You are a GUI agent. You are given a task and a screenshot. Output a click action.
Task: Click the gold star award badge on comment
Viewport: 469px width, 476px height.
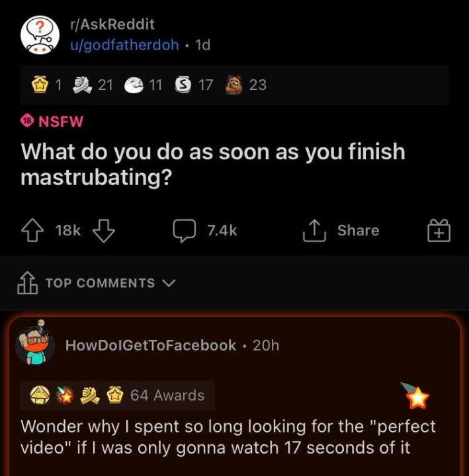pos(418,397)
